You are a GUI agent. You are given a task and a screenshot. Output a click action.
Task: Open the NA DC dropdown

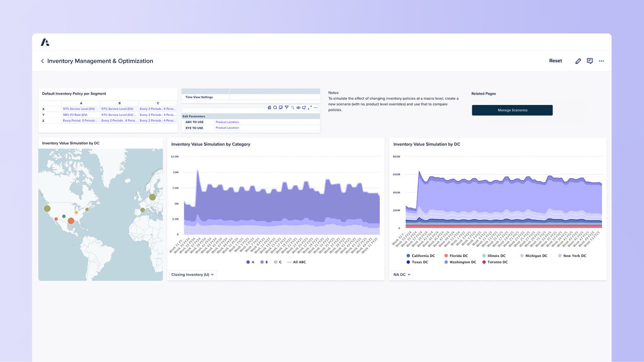(401, 274)
